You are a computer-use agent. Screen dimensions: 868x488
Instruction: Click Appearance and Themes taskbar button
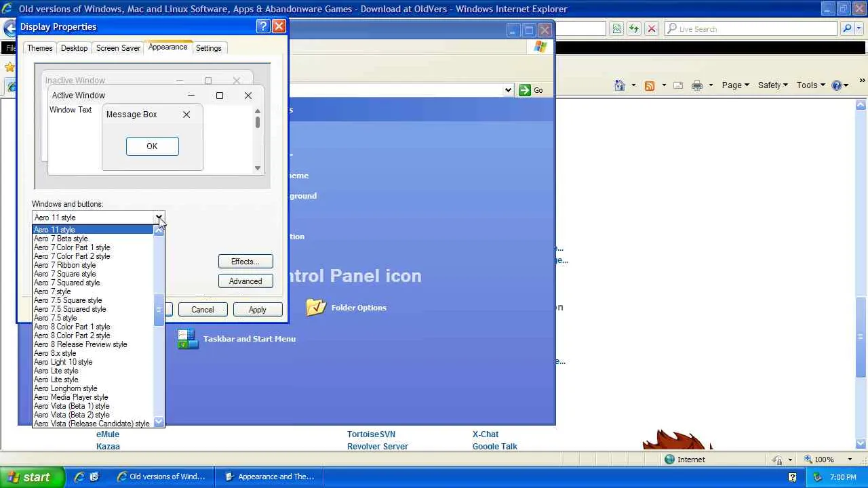(269, 477)
